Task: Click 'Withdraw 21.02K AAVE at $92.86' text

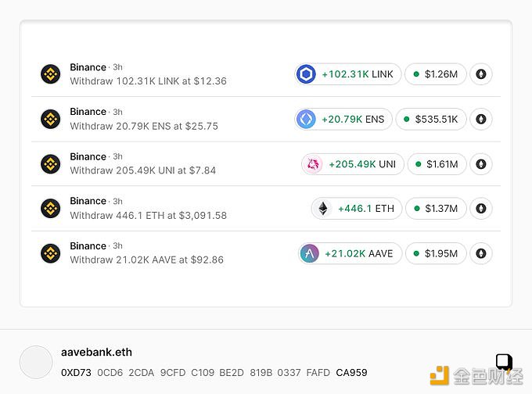Action: 146,260
